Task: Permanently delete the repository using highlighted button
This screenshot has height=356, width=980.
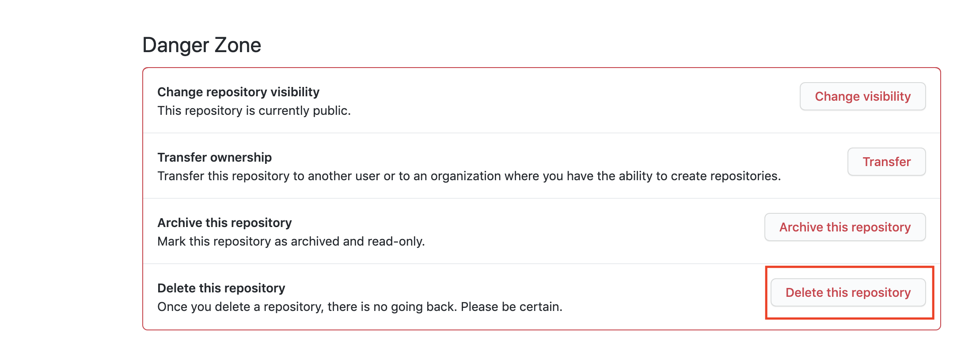Action: pyautogui.click(x=848, y=292)
